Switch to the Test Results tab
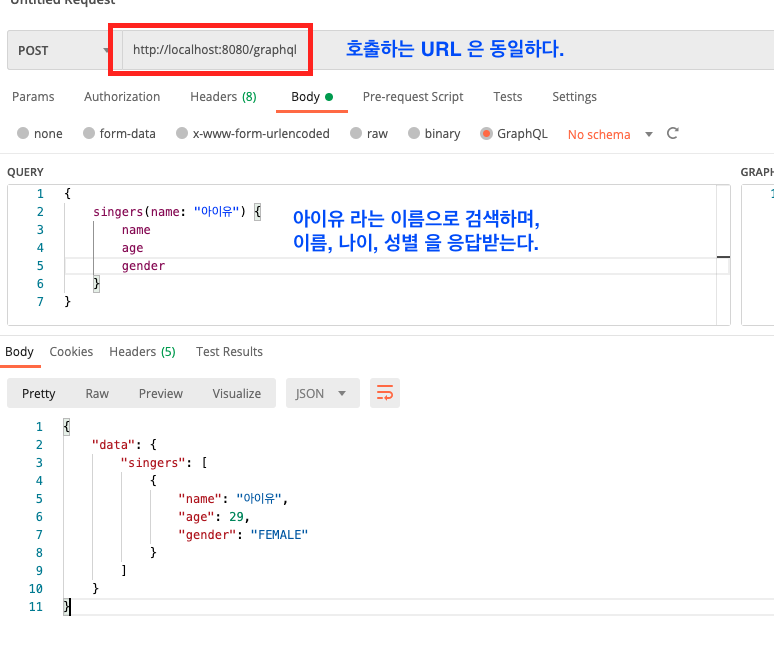774x652 pixels. click(229, 352)
